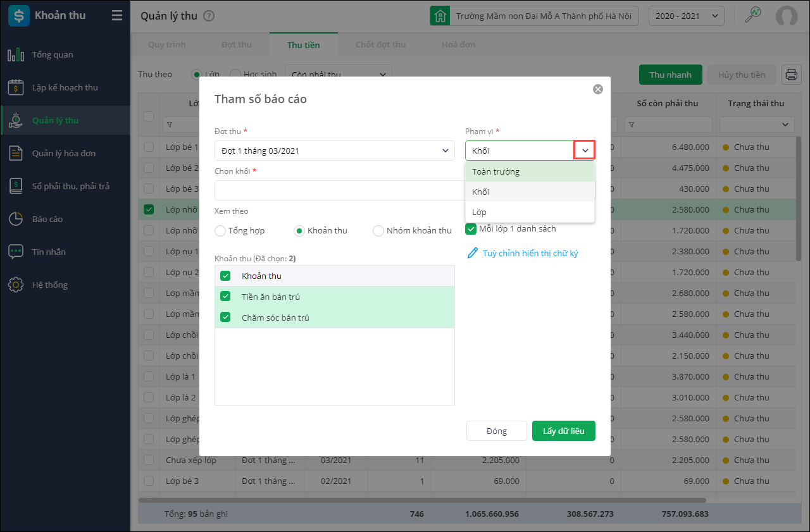Select the Nhóm khoản thu radio option
This screenshot has height=532, width=810.
(378, 231)
